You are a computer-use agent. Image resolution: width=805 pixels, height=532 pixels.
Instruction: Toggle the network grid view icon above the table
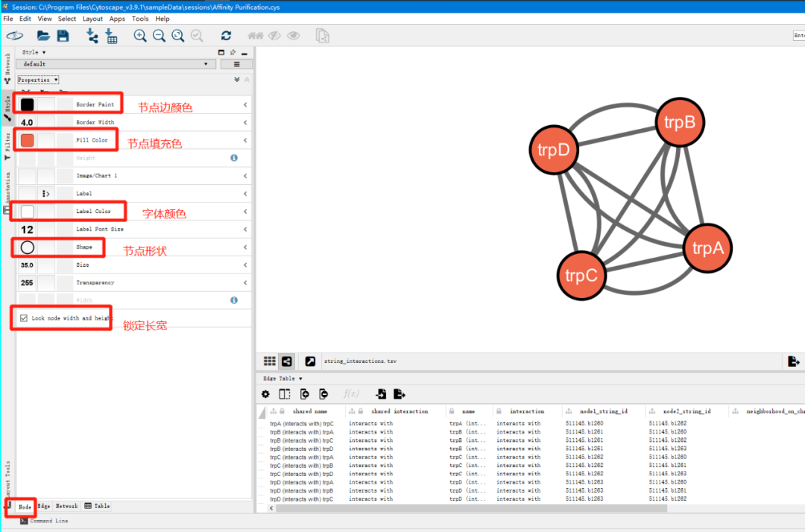click(x=269, y=361)
